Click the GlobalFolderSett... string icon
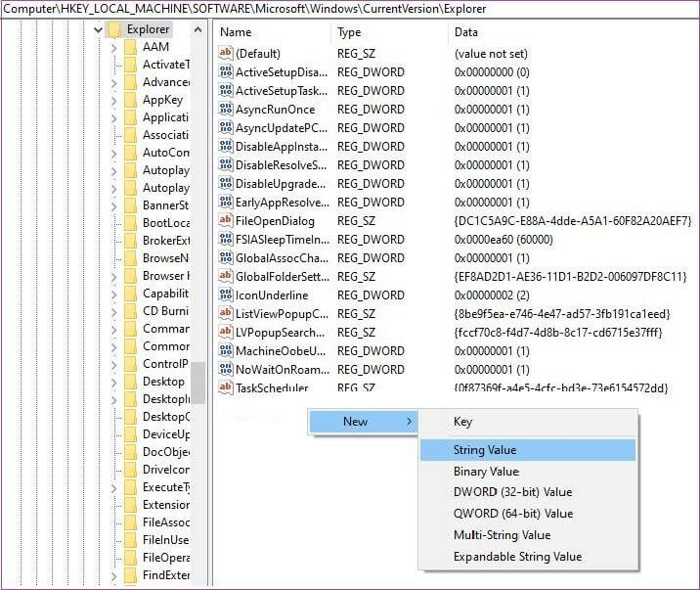700x590 pixels. coord(226,277)
